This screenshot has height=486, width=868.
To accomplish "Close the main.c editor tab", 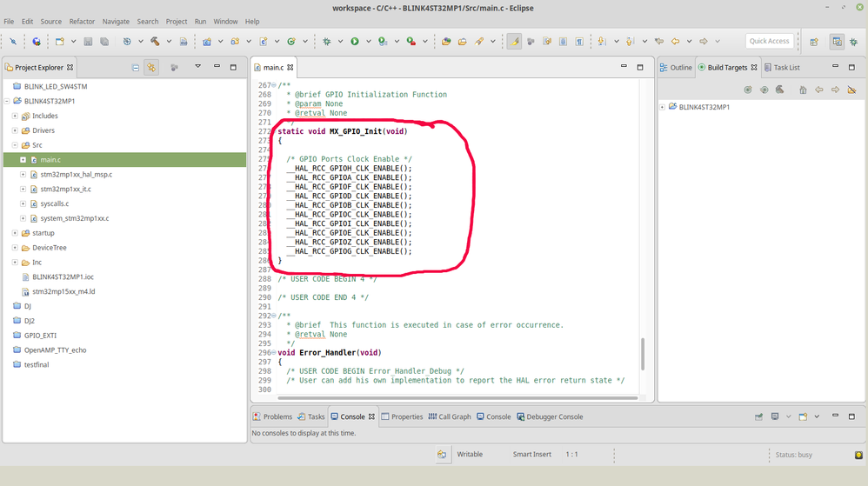I will 290,68.
